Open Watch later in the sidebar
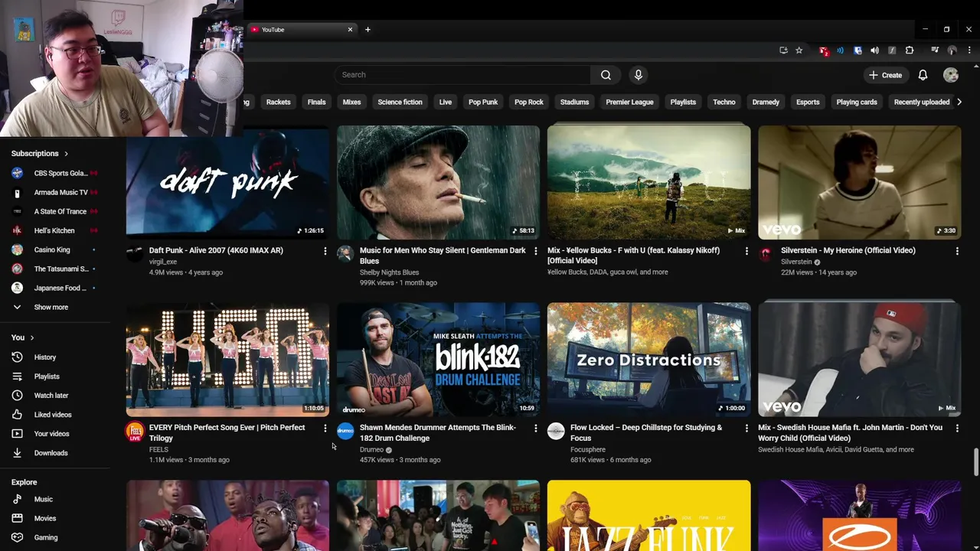The image size is (980, 551). tap(51, 396)
